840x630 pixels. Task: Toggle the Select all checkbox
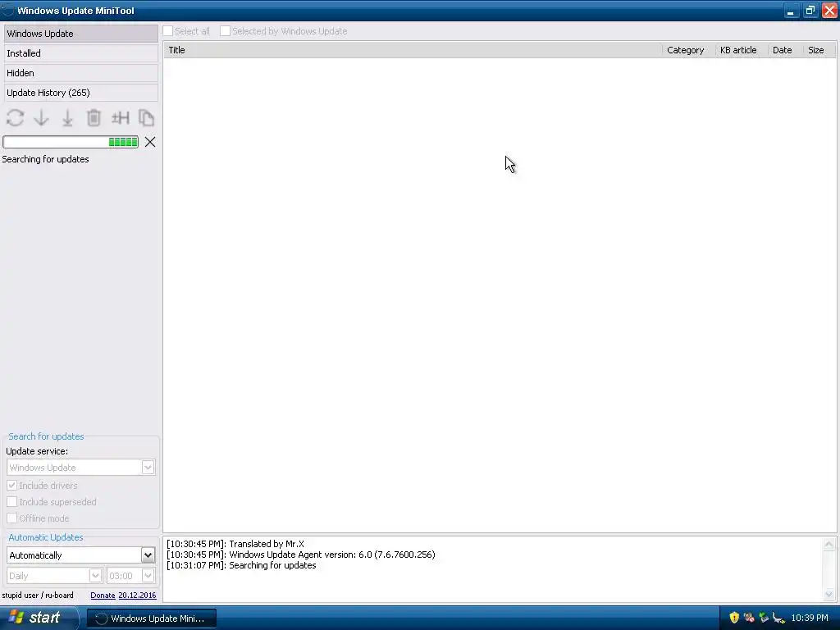168,31
